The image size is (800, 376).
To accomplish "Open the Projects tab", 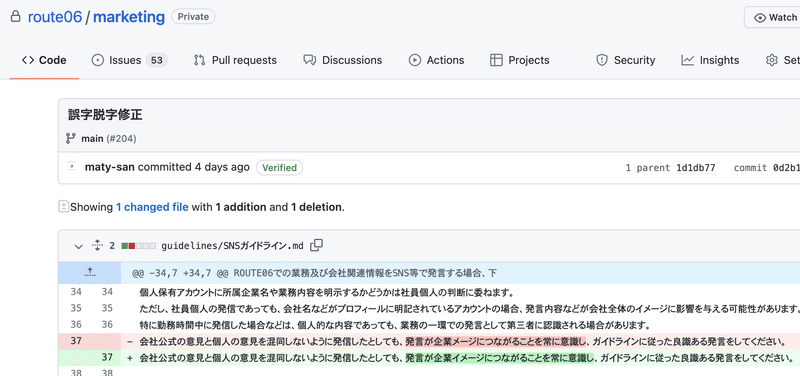I will click(x=519, y=60).
